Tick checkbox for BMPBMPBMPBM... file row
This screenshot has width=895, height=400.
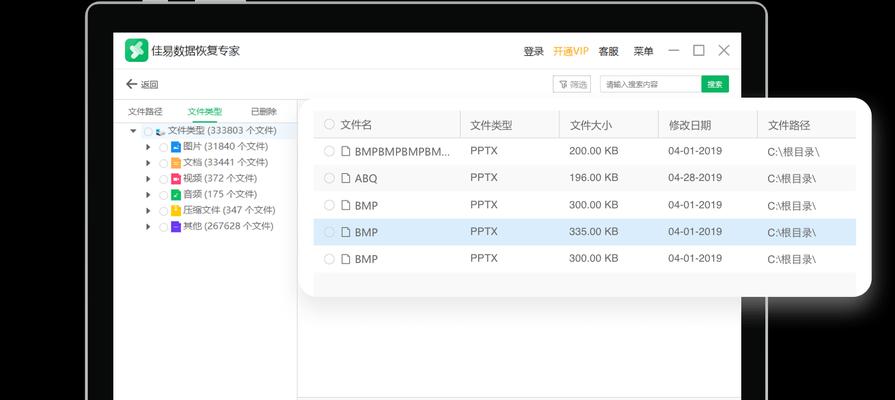(329, 151)
